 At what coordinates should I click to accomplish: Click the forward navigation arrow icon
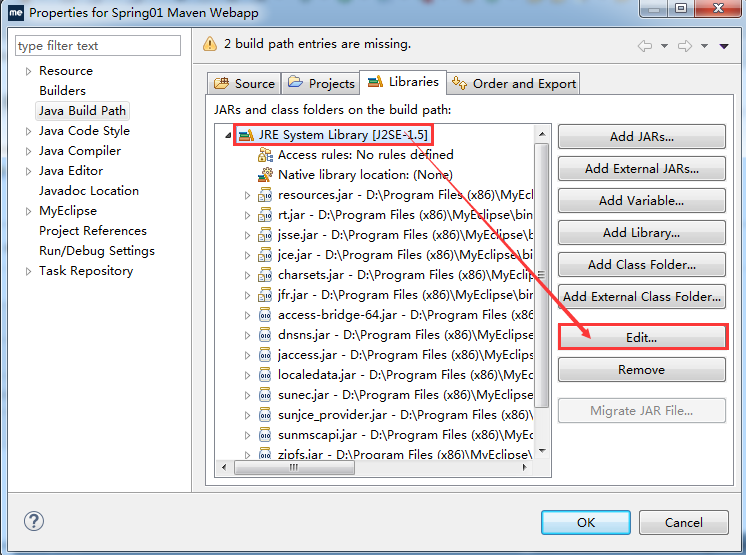click(685, 46)
